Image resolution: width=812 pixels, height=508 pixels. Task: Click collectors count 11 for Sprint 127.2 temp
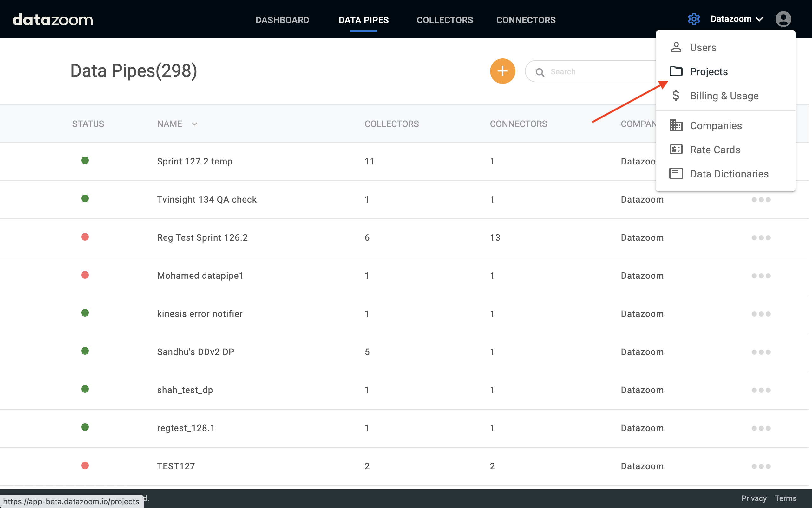click(370, 161)
